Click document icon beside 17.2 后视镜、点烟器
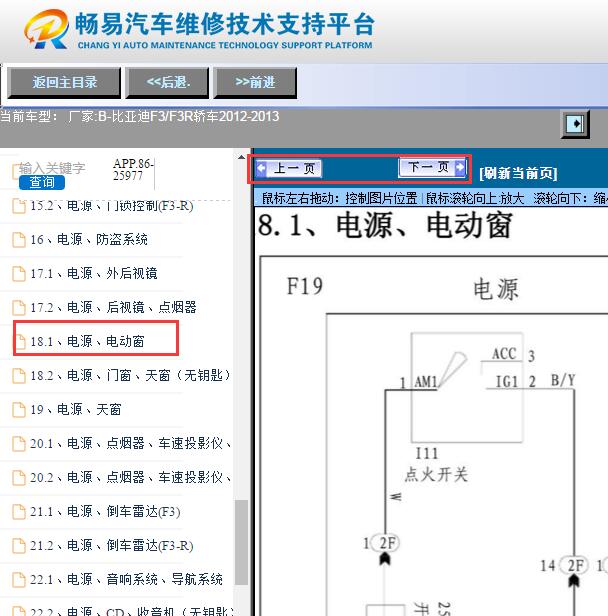Viewport: 608px width, 616px height. [x=19, y=308]
